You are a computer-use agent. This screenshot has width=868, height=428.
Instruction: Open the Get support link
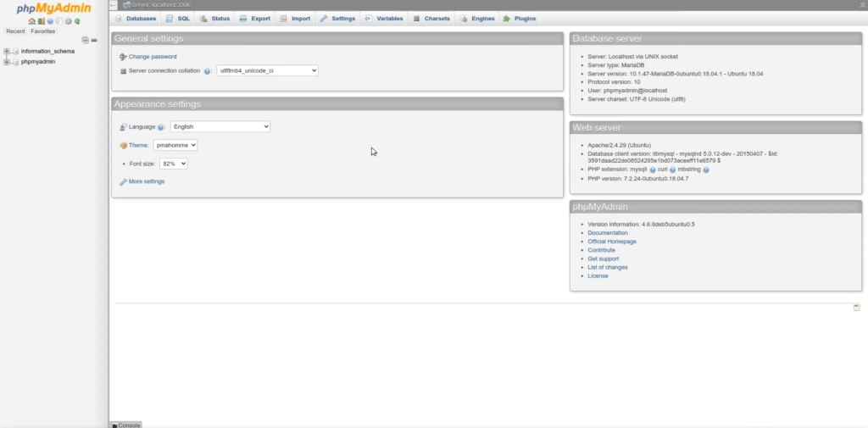pyautogui.click(x=604, y=259)
